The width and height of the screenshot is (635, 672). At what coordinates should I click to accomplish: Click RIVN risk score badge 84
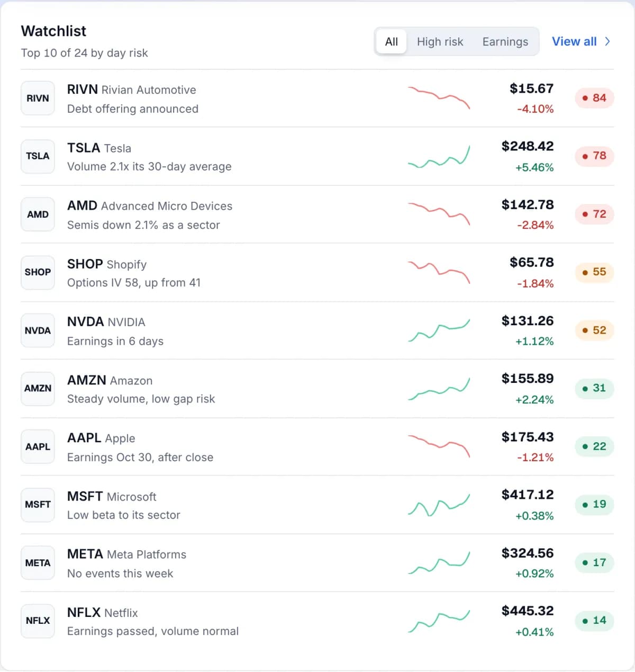coord(594,98)
